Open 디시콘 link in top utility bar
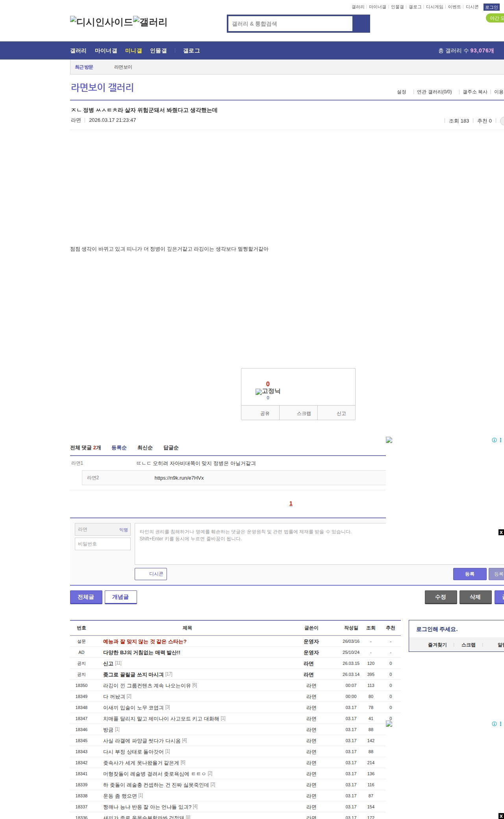Image resolution: width=504 pixels, height=819 pixels. (472, 7)
